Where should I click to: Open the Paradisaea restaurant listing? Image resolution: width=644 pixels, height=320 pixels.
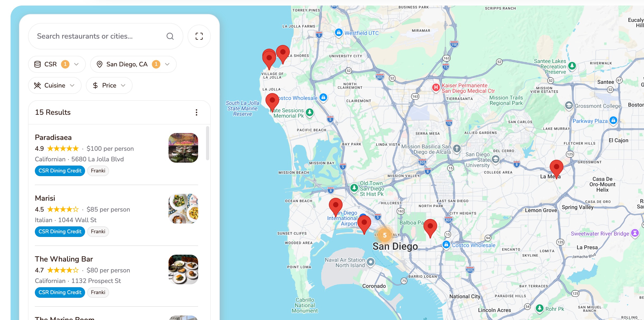[x=116, y=154]
